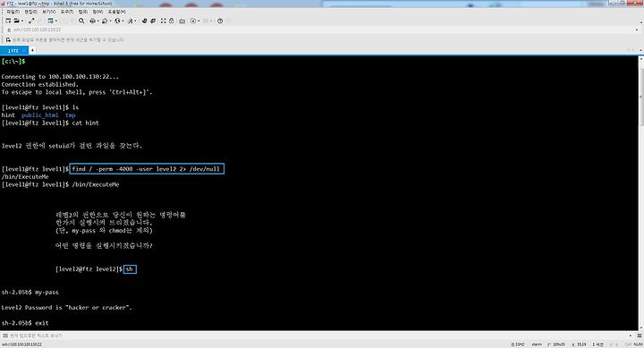Click the 189x35 terminal size indicator
The width and height of the screenshot is (644, 348).
556,344
